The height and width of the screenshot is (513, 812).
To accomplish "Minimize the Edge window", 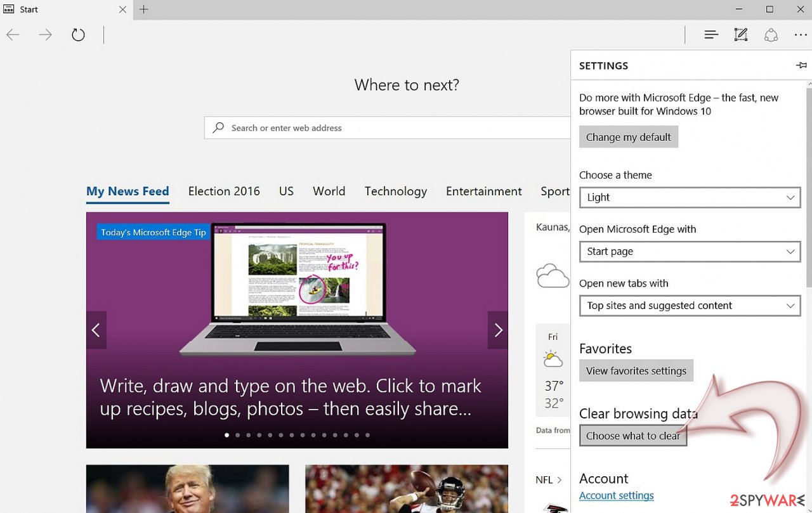I will (739, 10).
